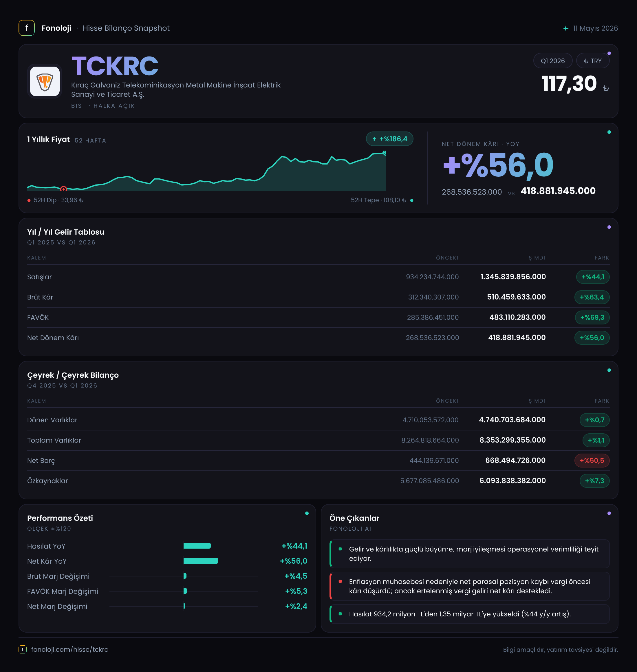Click the Hasılat YoY performance bar
The height and width of the screenshot is (672, 637).
(x=197, y=546)
